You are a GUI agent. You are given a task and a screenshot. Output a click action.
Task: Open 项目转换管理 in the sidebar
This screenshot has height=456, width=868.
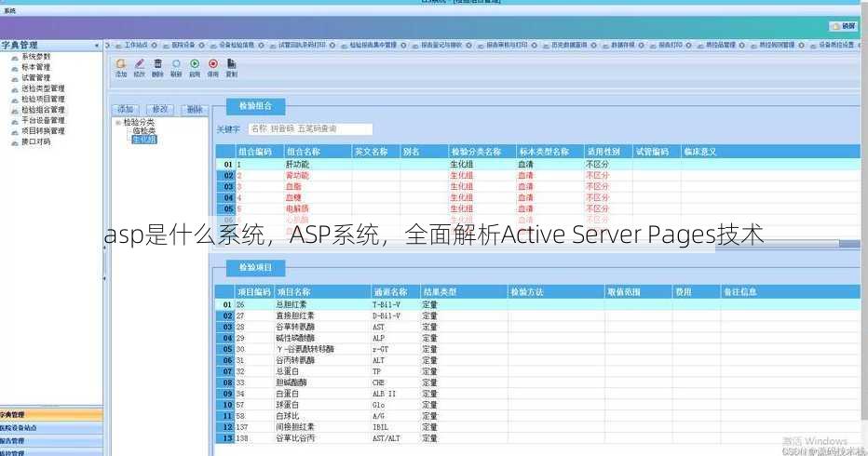click(x=43, y=131)
